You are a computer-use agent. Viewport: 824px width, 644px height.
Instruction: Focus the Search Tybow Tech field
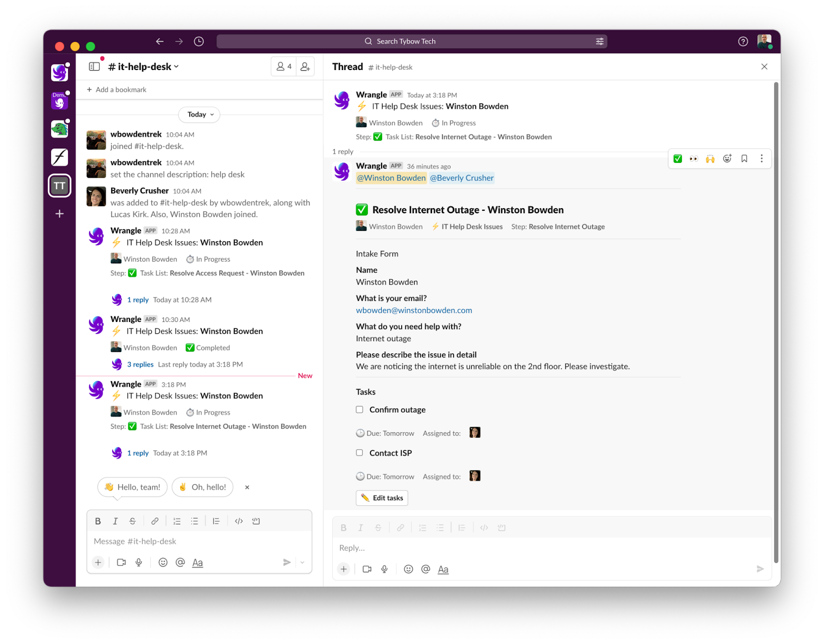(x=412, y=41)
